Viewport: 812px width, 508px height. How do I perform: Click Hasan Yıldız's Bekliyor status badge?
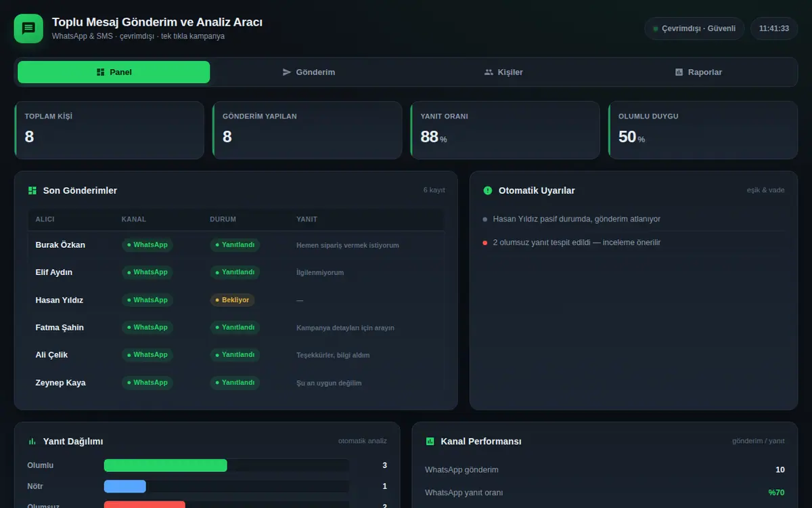click(232, 299)
